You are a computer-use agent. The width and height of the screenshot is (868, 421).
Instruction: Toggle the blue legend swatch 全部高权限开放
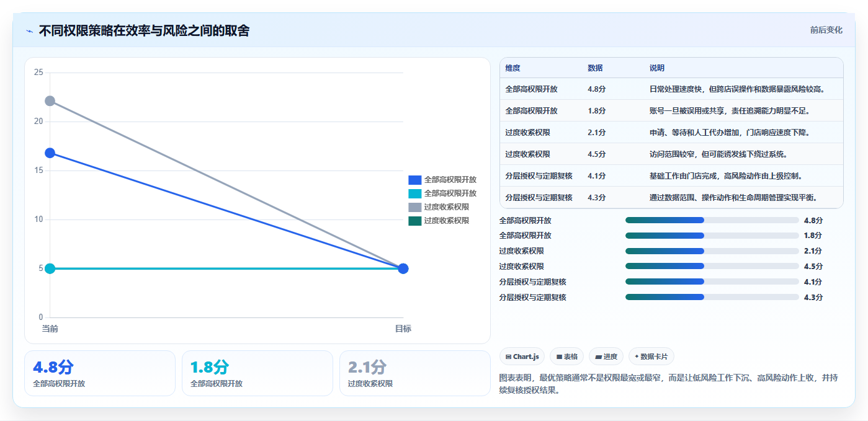[x=415, y=180]
